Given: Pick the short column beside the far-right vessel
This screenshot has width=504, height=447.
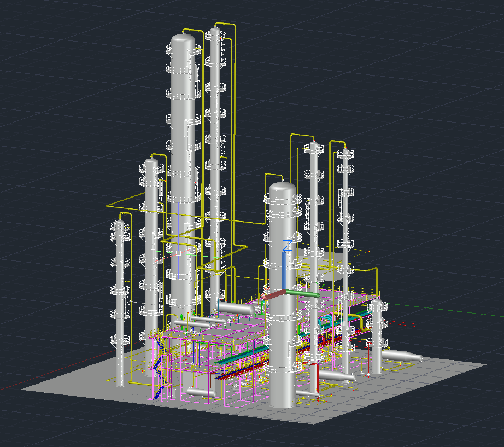Looking at the screenshot, I should tap(377, 336).
